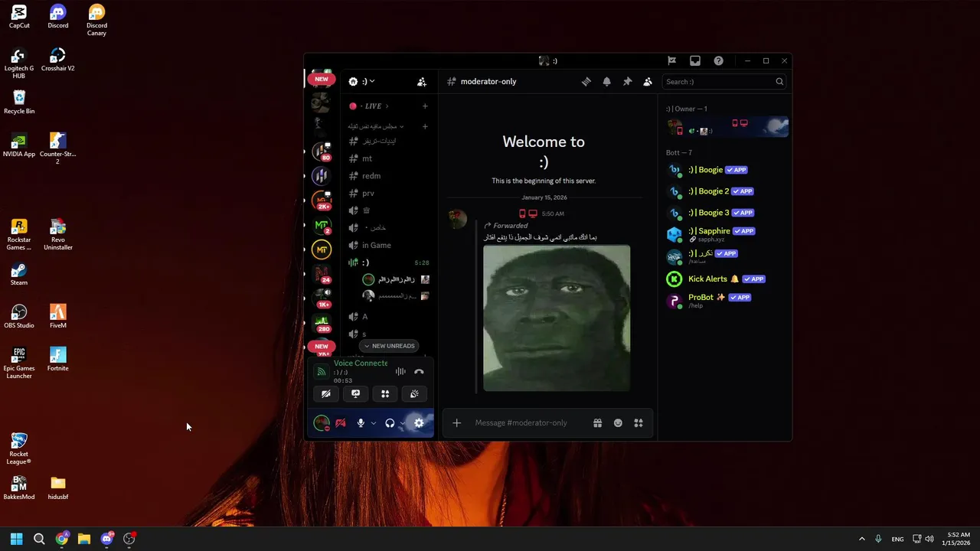Screen dimensions: 980x551
Task: Click own avatar in user panel
Action: tap(322, 423)
